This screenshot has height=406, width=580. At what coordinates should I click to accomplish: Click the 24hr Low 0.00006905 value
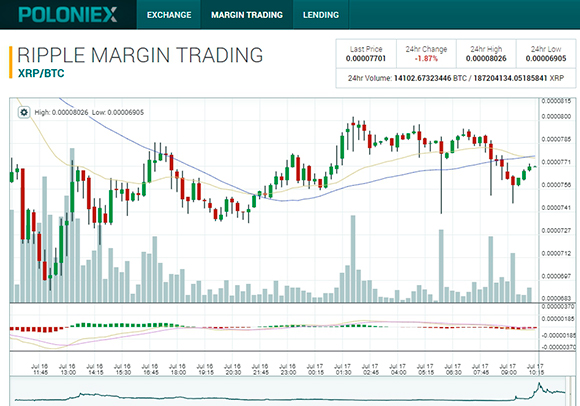coord(546,58)
